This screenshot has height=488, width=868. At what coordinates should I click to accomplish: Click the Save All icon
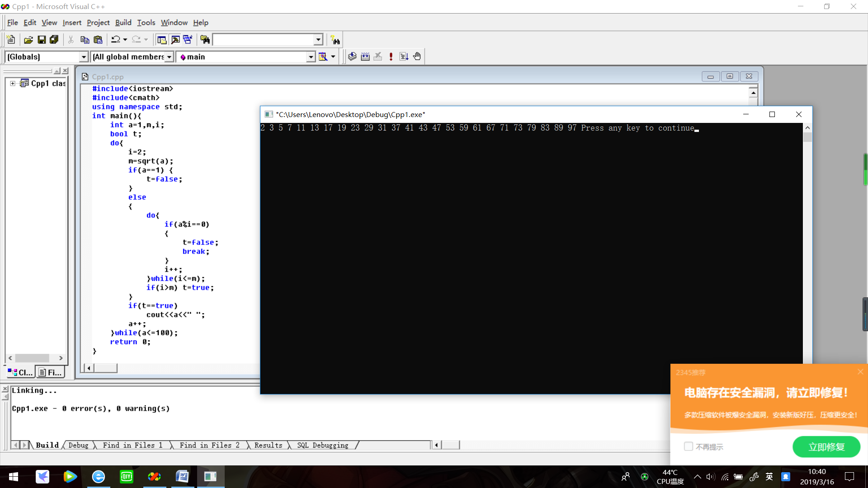pyautogui.click(x=54, y=40)
